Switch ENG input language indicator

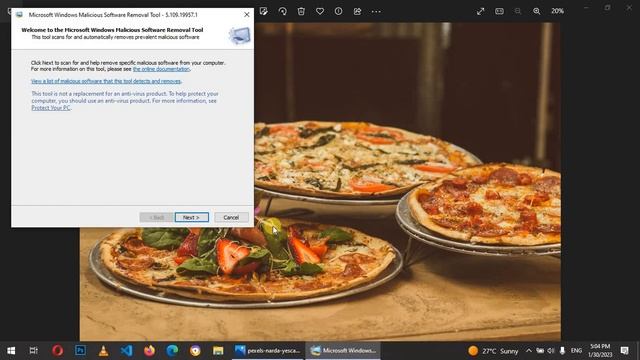click(x=576, y=351)
